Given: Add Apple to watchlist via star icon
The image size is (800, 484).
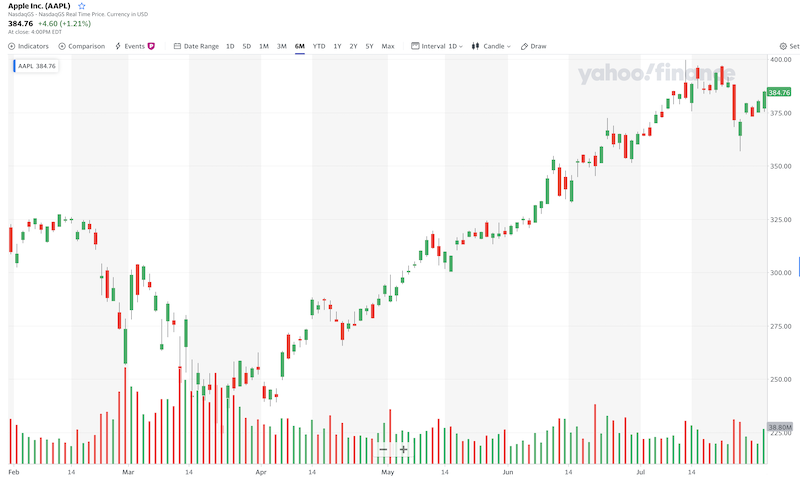Looking at the screenshot, I should 82,6.
